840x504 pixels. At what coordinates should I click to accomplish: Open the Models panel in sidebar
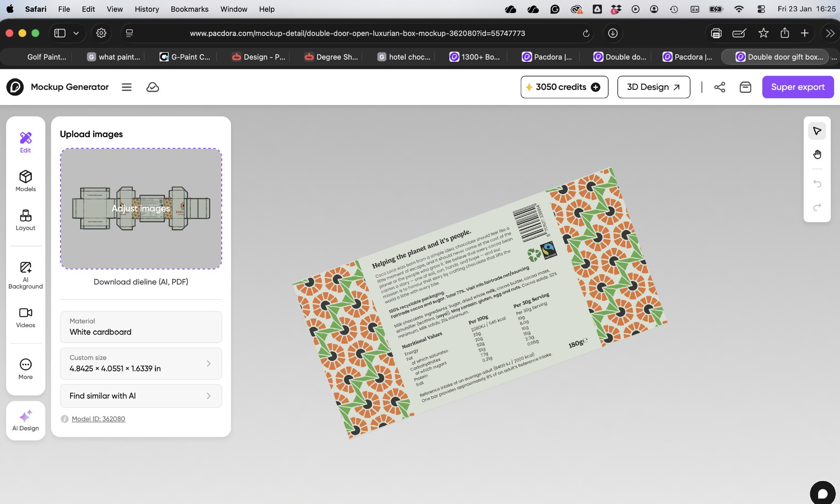click(x=26, y=181)
